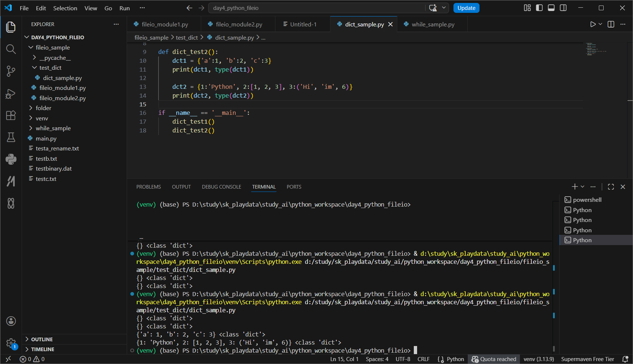Open the remote window status bar icon
This screenshot has width=633, height=364.
pos(8,359)
